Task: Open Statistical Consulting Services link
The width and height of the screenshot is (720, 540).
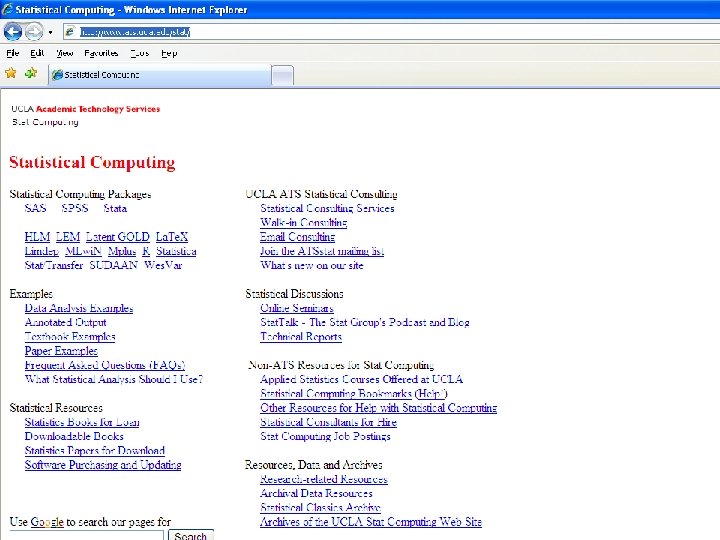Action: pyautogui.click(x=327, y=208)
